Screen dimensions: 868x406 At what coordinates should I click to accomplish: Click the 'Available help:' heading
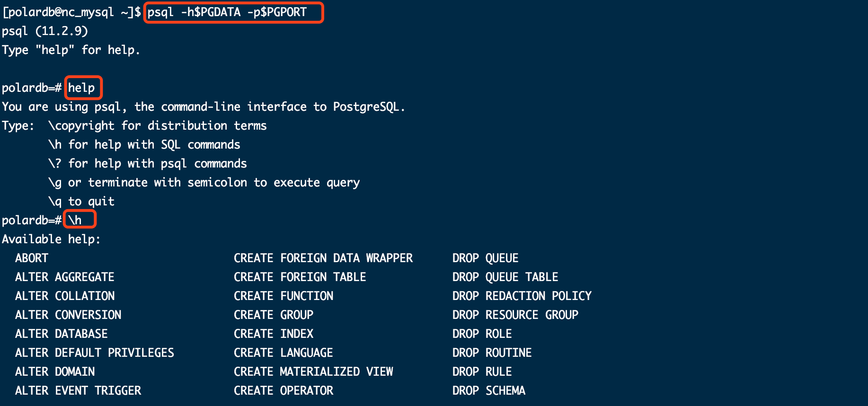(x=51, y=239)
